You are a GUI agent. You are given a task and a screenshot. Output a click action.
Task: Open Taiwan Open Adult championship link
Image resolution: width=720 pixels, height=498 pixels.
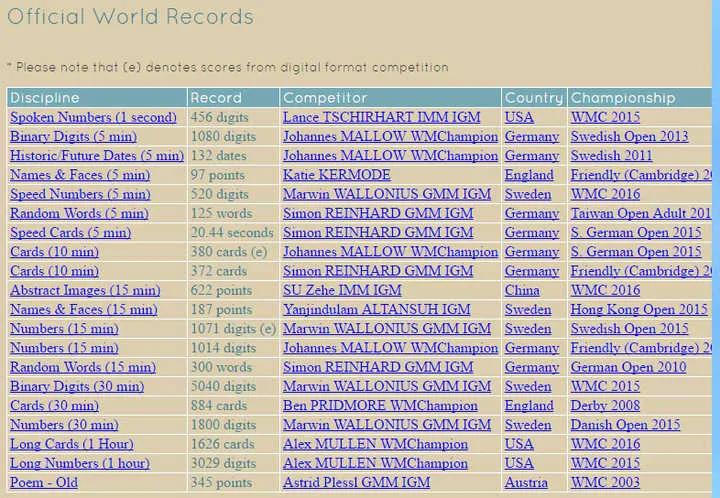[641, 214]
